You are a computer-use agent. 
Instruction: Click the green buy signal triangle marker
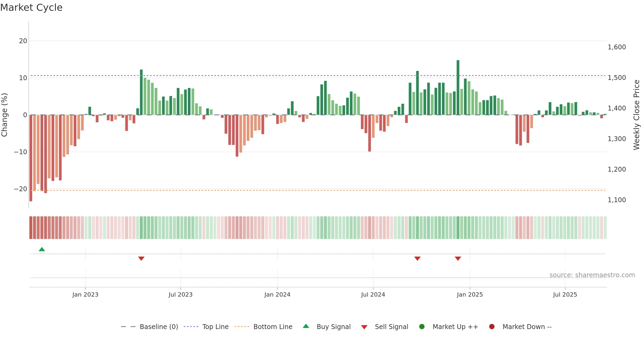(42, 249)
